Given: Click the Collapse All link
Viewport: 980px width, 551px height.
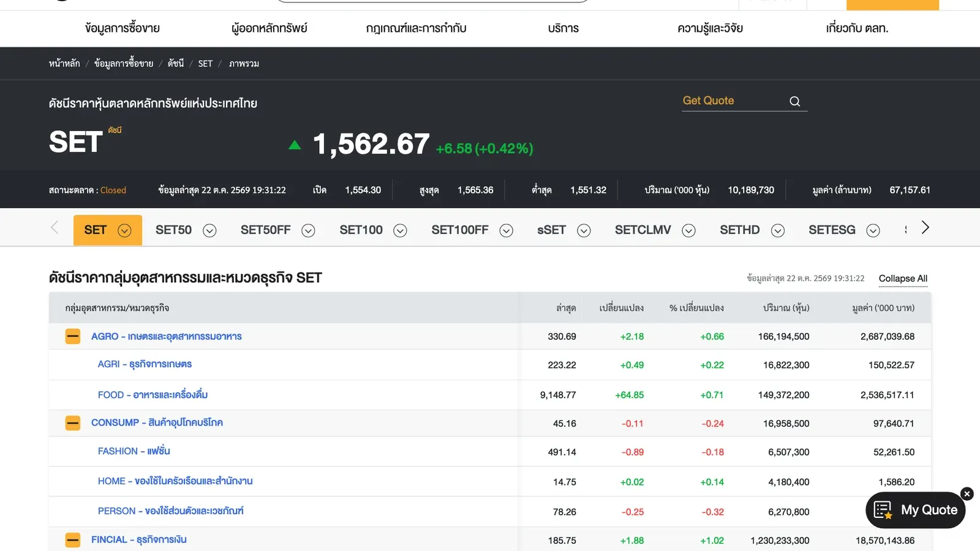Looking at the screenshot, I should (903, 279).
